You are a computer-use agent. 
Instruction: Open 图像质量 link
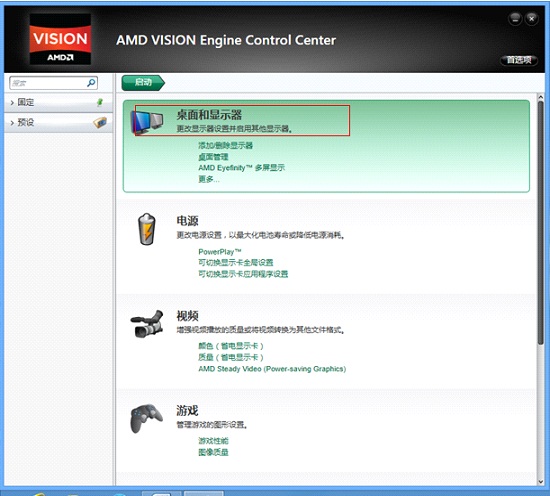click(213, 452)
